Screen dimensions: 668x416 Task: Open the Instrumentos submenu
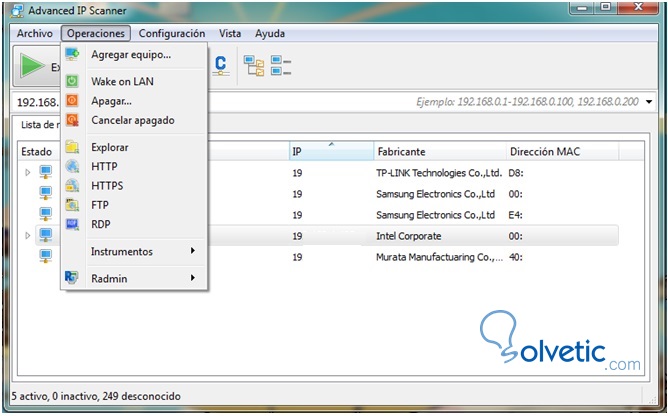134,251
